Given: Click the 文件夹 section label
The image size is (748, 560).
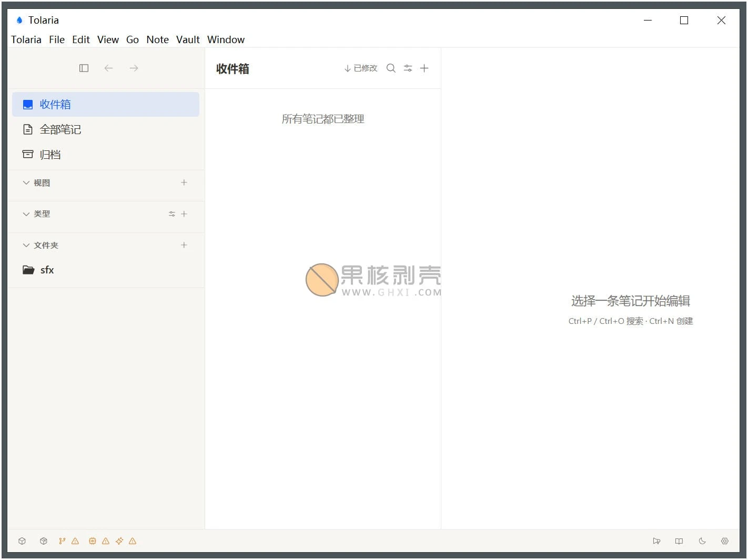Looking at the screenshot, I should (46, 246).
